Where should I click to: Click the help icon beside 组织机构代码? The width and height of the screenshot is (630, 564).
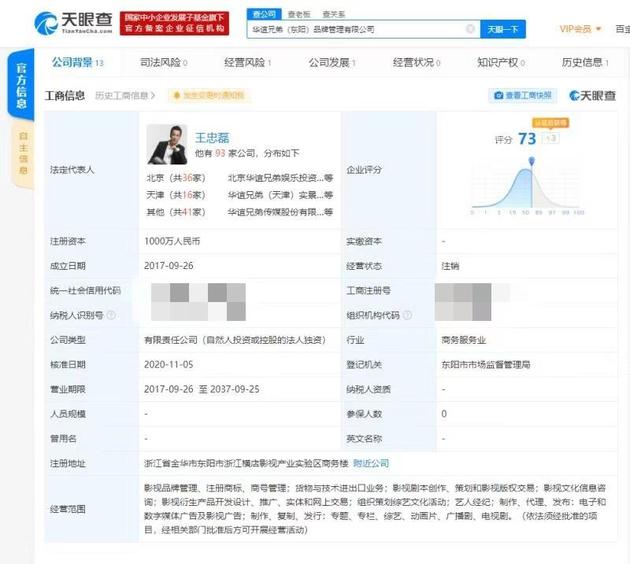point(409,316)
